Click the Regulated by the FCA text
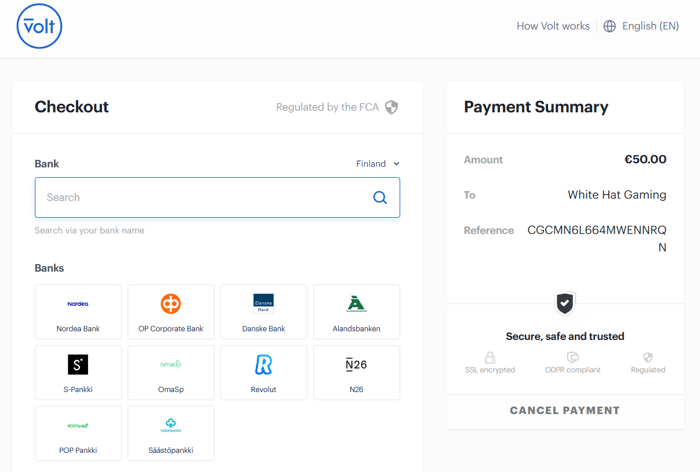This screenshot has width=700, height=472. (327, 107)
